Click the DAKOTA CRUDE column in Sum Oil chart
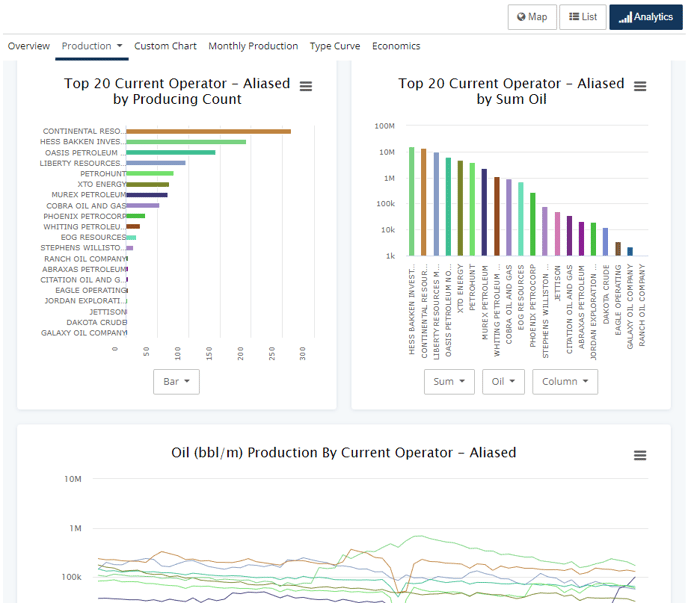The width and height of the screenshot is (688, 603). [x=606, y=242]
